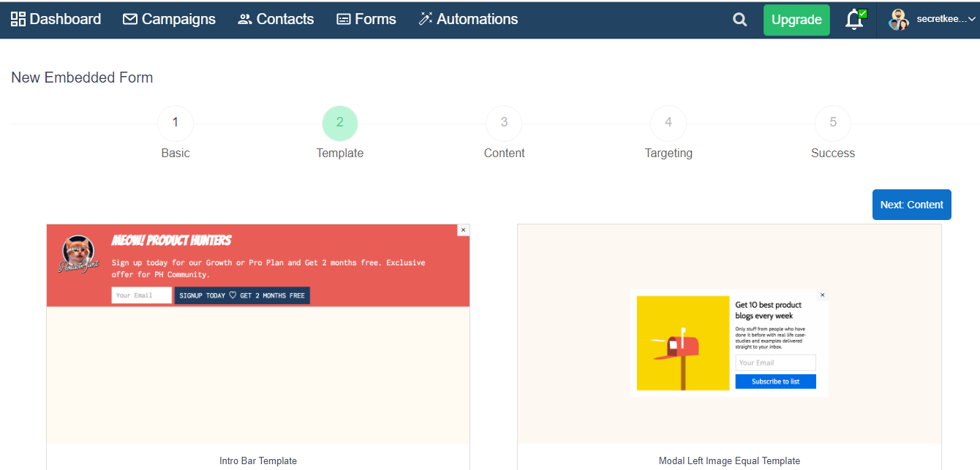Screen dimensions: 980x470
Task: Close the Intro Bar preview with X
Action: [462, 230]
